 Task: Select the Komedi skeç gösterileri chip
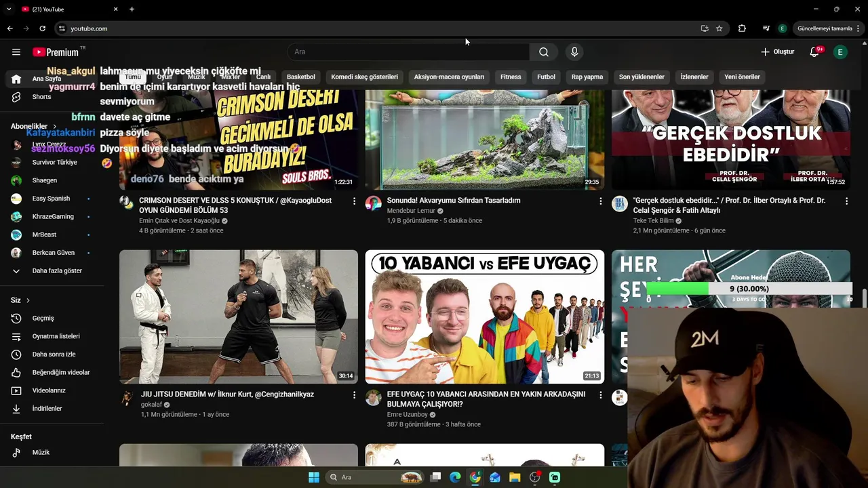click(364, 77)
